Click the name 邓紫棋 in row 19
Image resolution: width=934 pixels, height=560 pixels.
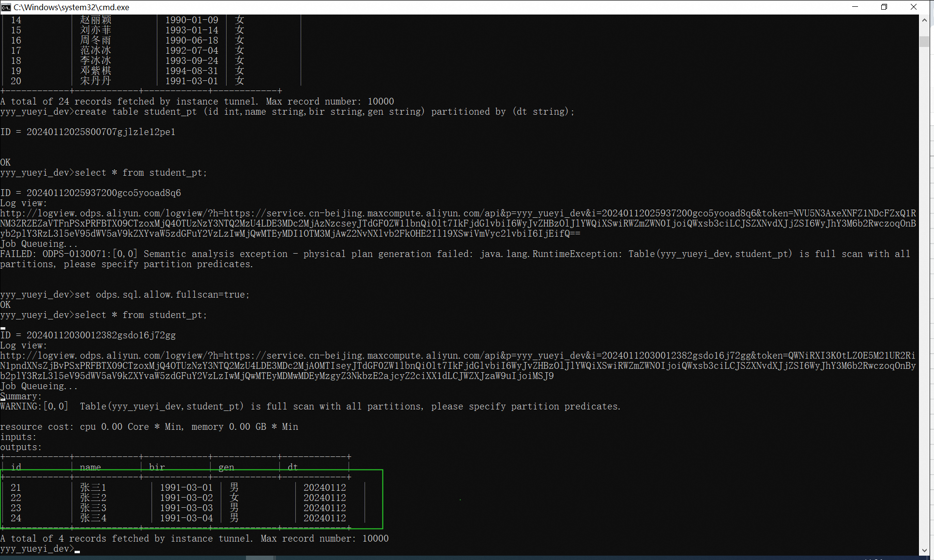96,71
